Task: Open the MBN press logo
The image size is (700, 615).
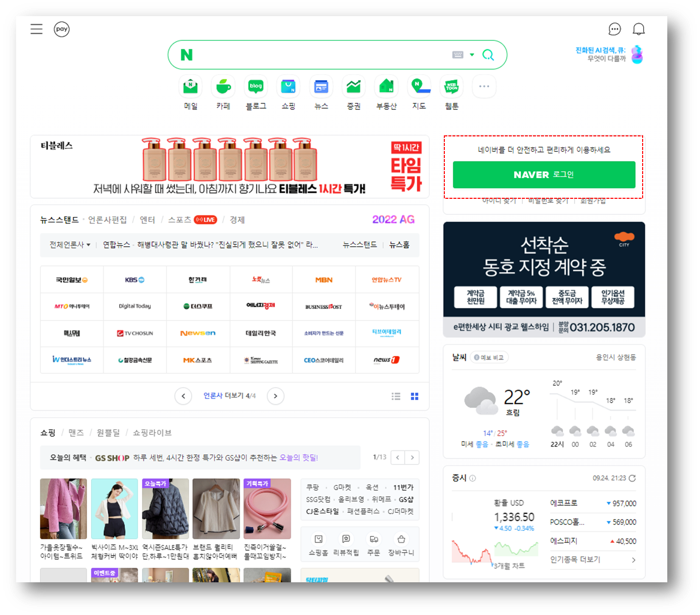Action: 324,280
